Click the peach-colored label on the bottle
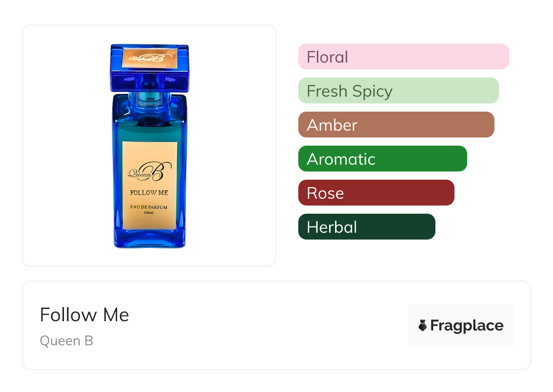This screenshot has width=553, height=392. pos(149,223)
